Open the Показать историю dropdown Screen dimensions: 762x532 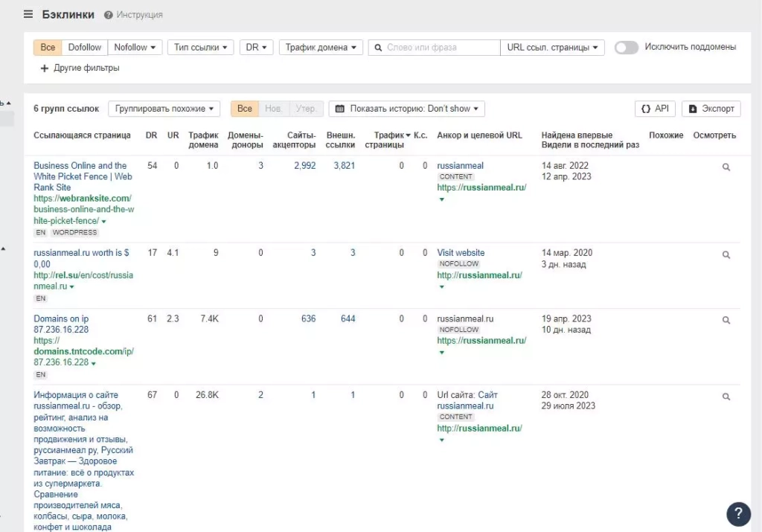point(407,109)
